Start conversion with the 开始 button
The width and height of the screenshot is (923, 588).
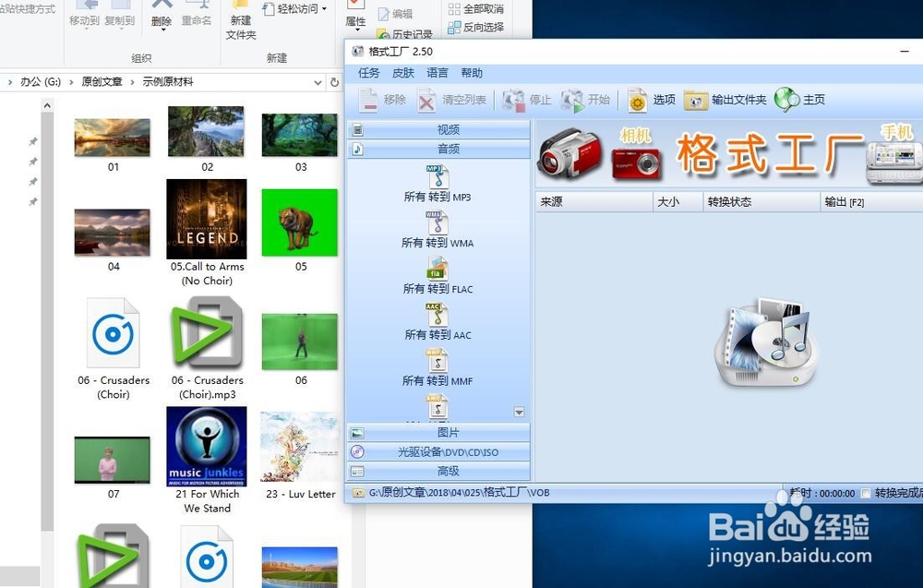click(x=585, y=100)
